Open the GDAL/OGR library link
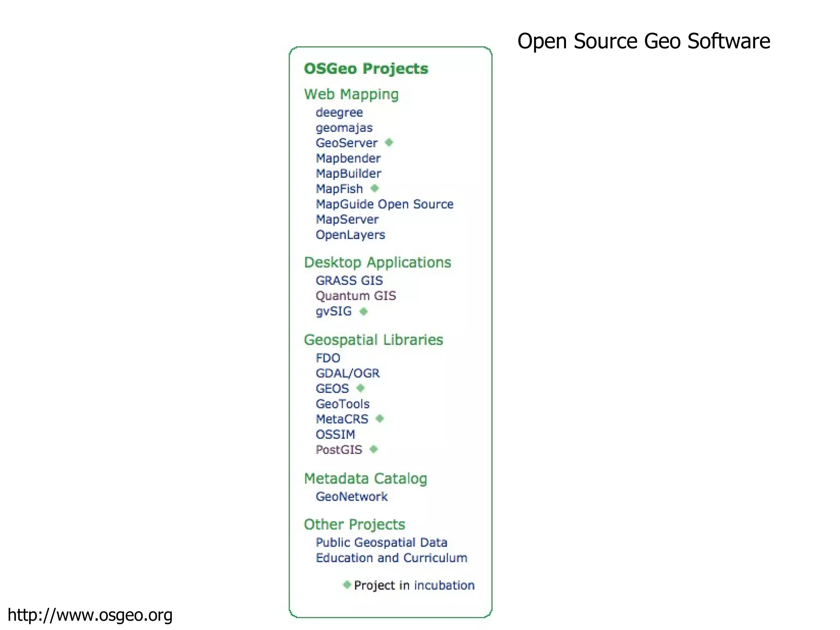Screen dimensions: 840x630 point(347,373)
